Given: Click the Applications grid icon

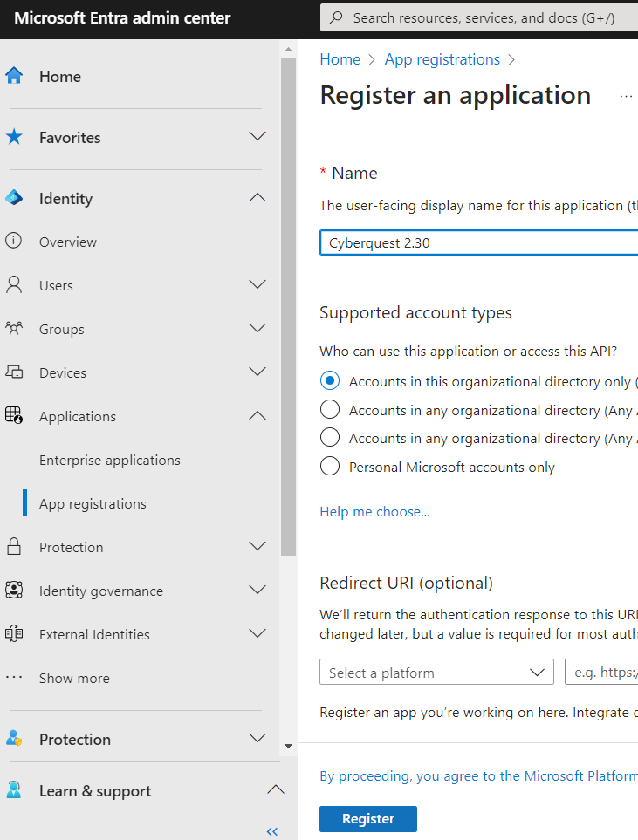Looking at the screenshot, I should [14, 415].
